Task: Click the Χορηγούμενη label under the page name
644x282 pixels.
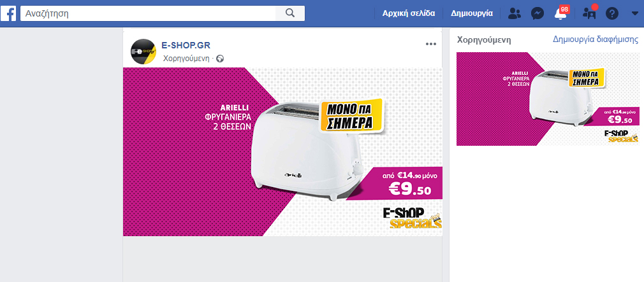Action: pyautogui.click(x=186, y=59)
